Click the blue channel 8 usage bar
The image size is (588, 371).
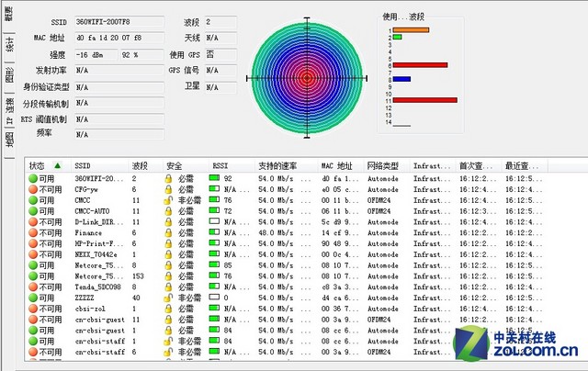[x=401, y=79]
